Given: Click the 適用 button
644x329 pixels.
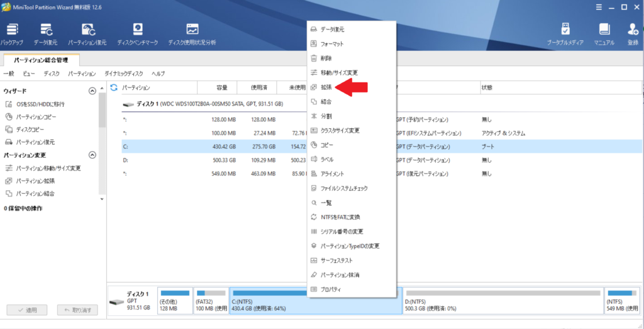Looking at the screenshot, I should (26, 310).
